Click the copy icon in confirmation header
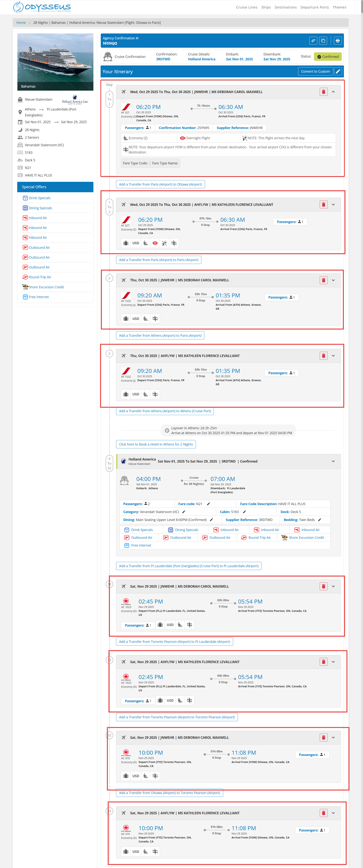This screenshot has height=868, width=363. [323, 41]
